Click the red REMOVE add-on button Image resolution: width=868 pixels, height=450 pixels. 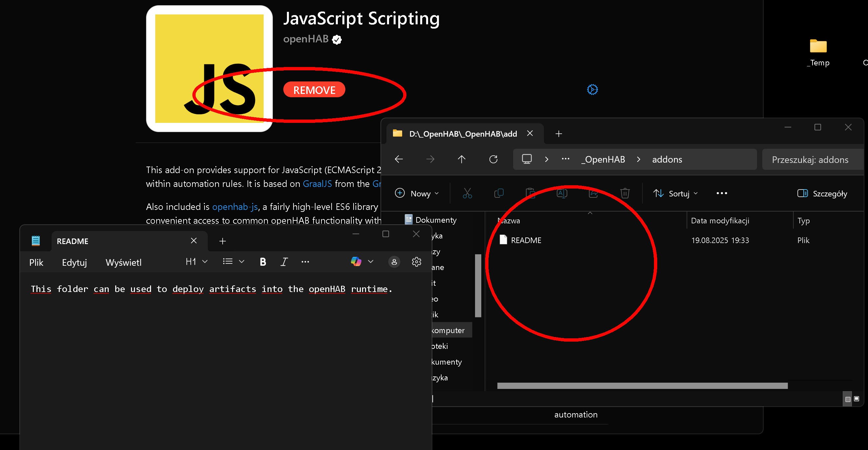click(x=314, y=90)
